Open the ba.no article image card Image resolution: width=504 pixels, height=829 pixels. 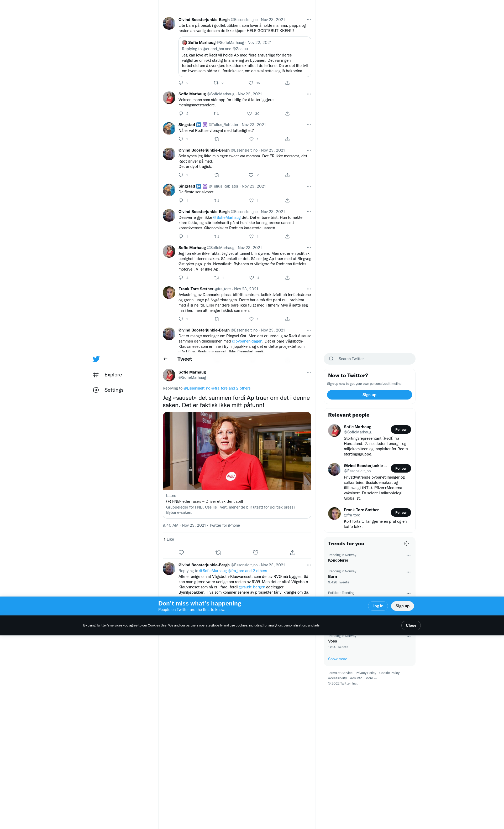[237, 451]
